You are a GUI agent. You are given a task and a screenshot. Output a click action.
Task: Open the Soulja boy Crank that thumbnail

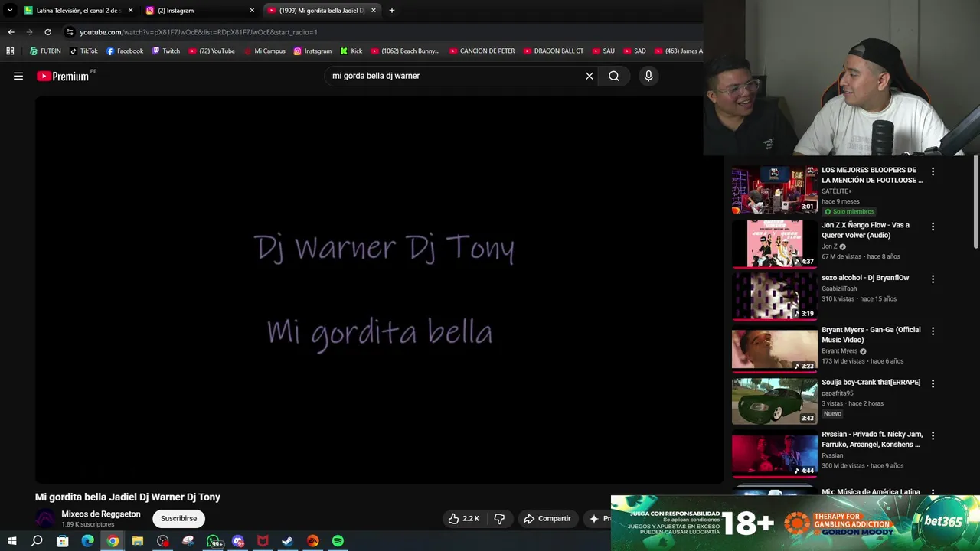(774, 401)
